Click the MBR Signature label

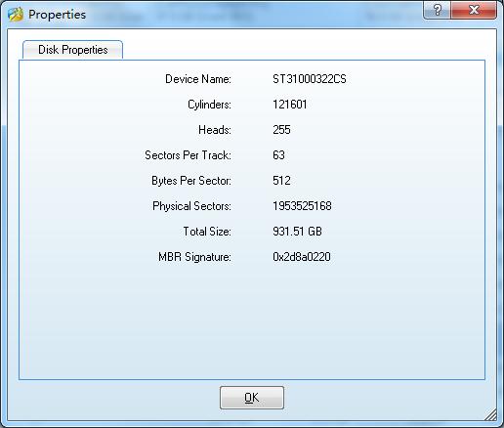pos(194,257)
